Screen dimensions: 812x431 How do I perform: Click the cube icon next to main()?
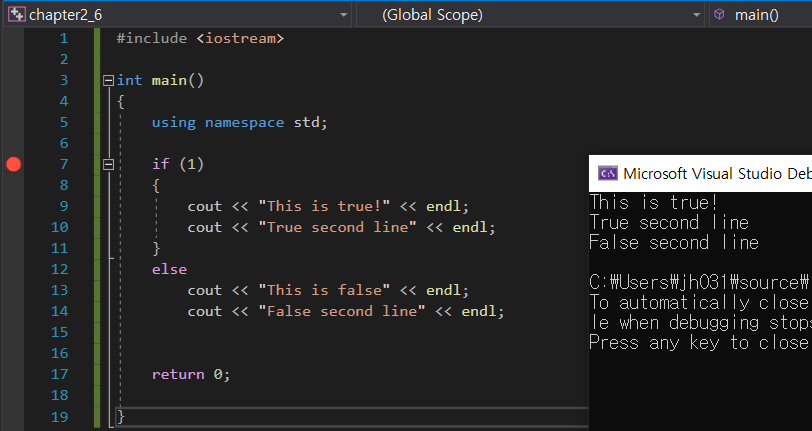pyautogui.click(x=719, y=15)
